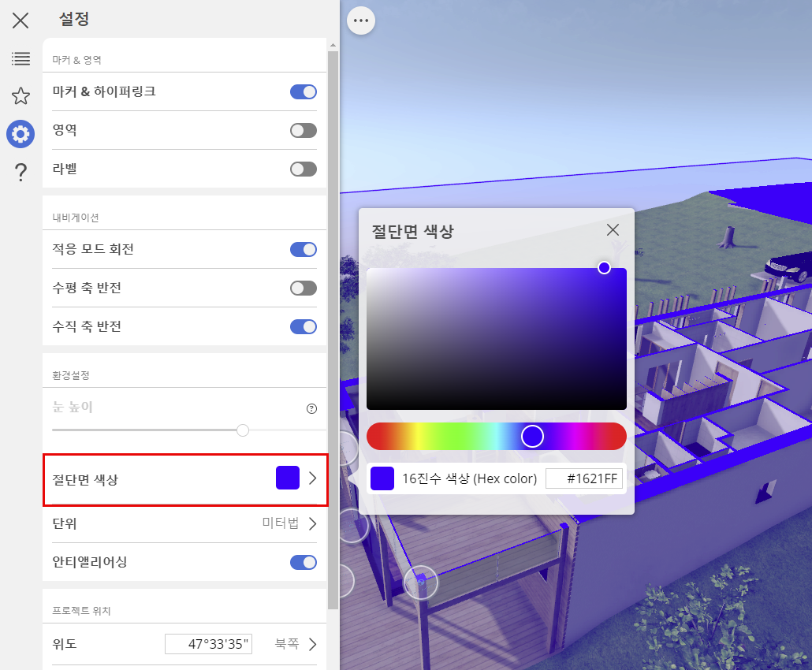Select the 미터법 unit value text
Viewport: 812px width, 670px height.
point(280,523)
